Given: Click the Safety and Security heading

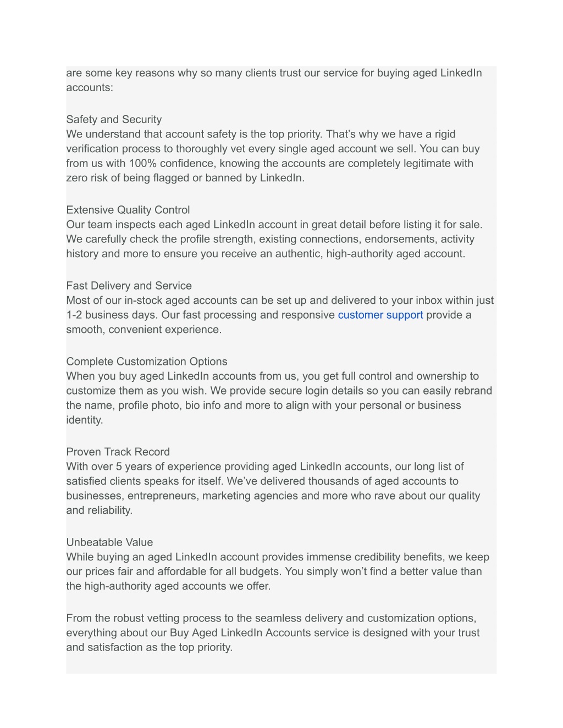Looking at the screenshot, I should tap(114, 119).
